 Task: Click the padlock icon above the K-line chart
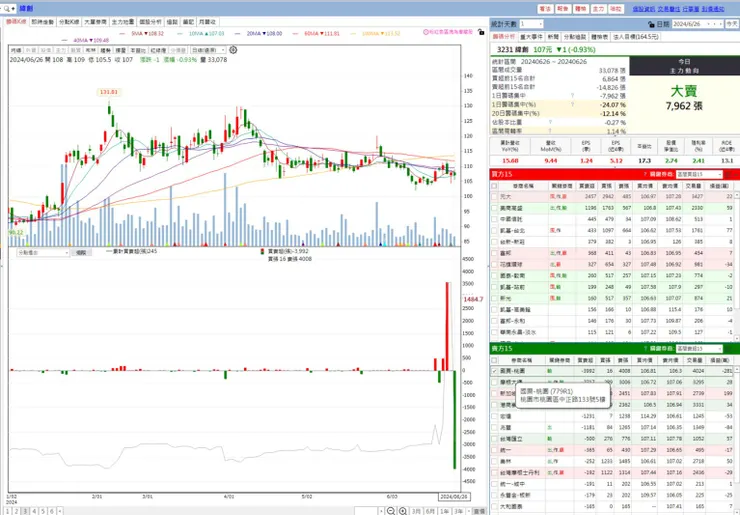[x=480, y=32]
